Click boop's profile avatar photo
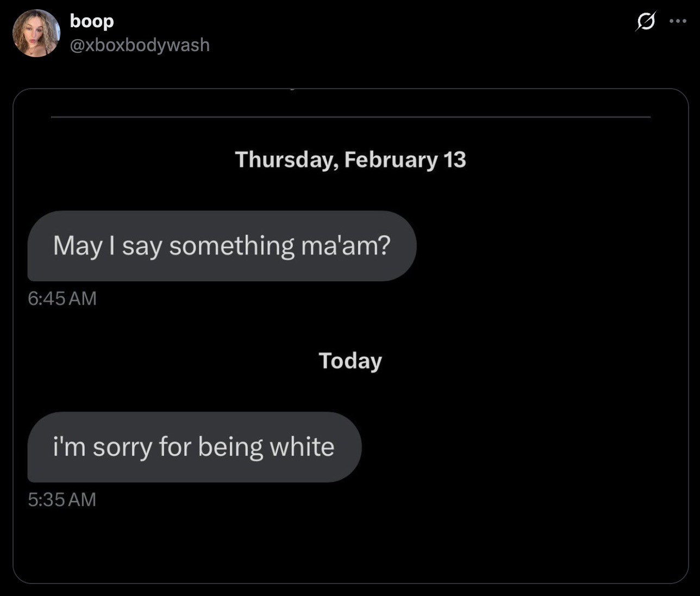The image size is (700, 596). tap(36, 33)
